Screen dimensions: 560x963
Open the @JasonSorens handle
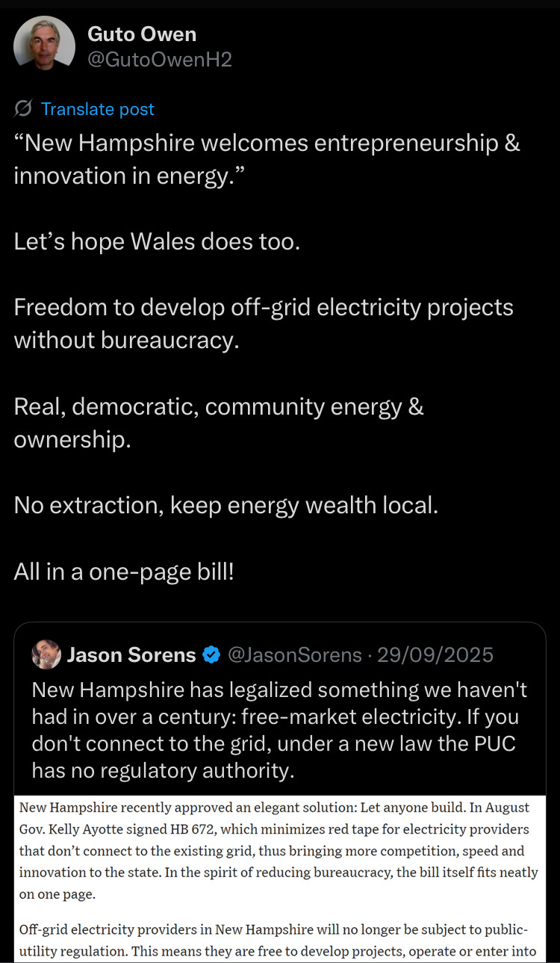click(293, 655)
